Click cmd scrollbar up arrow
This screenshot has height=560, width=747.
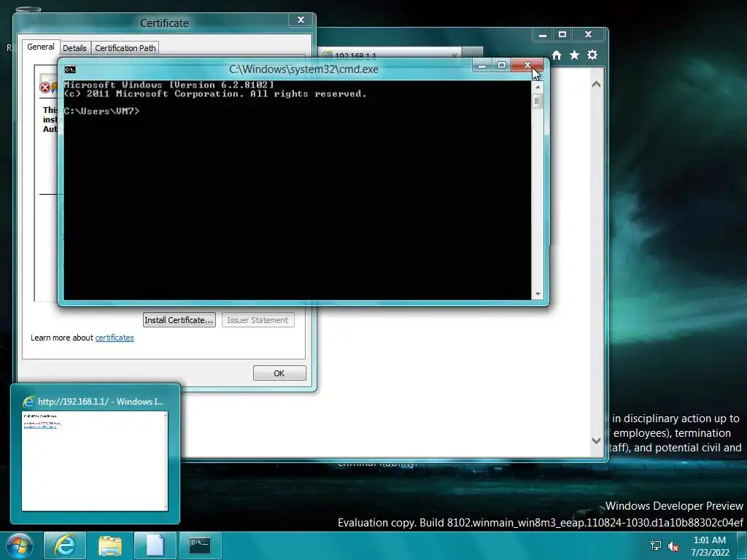(x=538, y=87)
